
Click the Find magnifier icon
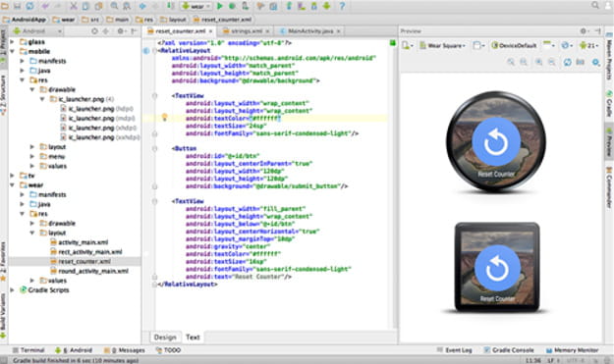pyautogui.click(x=114, y=6)
